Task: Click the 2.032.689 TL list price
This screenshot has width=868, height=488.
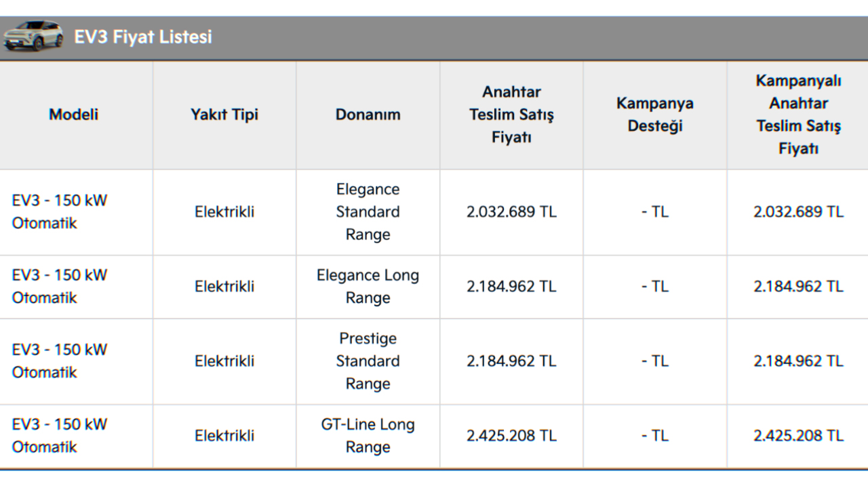Action: (511, 212)
